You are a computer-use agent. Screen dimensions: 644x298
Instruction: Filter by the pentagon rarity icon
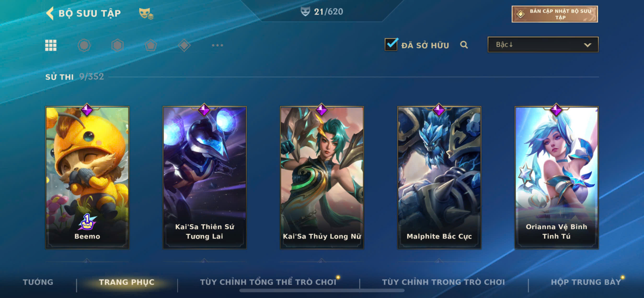[151, 45]
